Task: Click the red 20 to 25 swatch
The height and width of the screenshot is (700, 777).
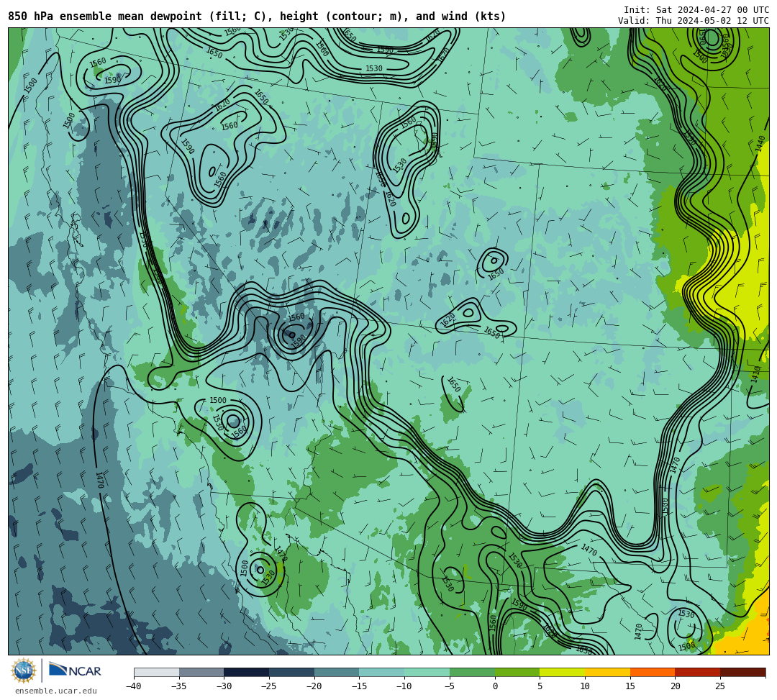Action: (x=698, y=672)
